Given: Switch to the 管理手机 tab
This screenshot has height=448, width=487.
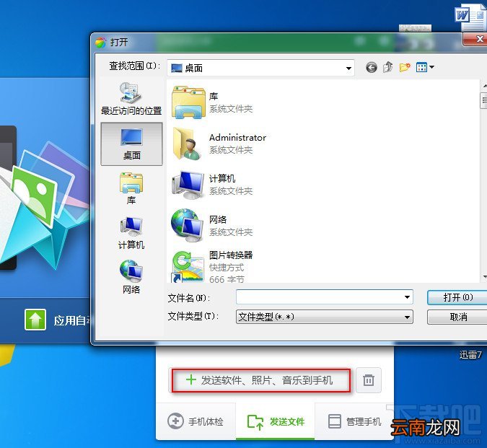Looking at the screenshot, I should (354, 421).
